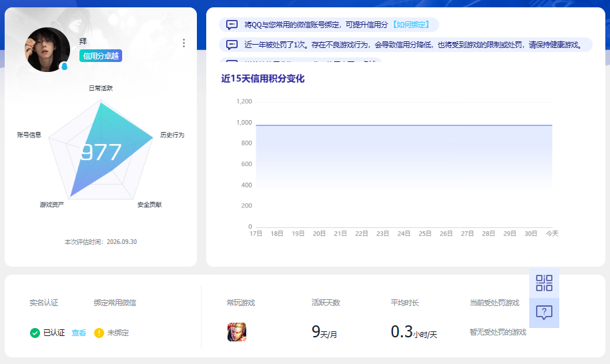Click the 0.3小时/天 average duration value
Image resolution: width=610 pixels, height=364 pixels.
414,332
